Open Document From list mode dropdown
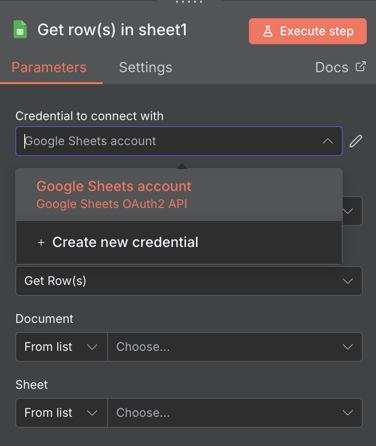The image size is (376, 446). click(61, 347)
